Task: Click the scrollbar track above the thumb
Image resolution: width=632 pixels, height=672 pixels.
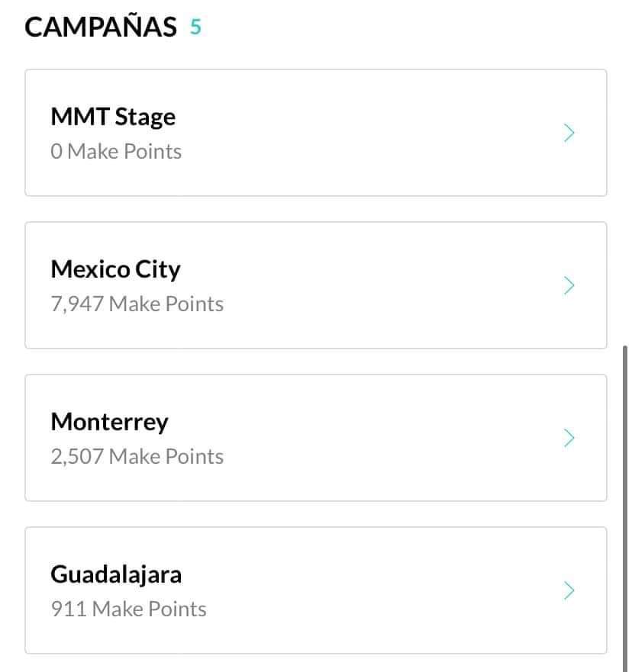Action: 626,172
